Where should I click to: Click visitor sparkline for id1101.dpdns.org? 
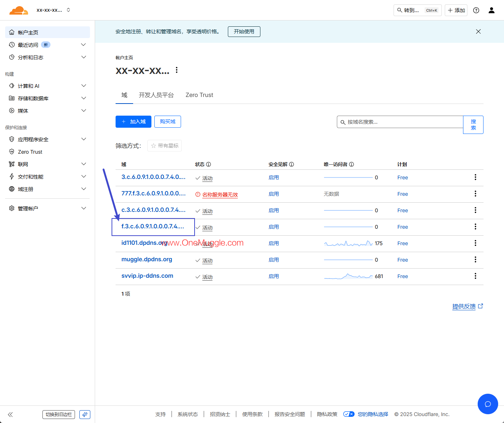(x=348, y=243)
